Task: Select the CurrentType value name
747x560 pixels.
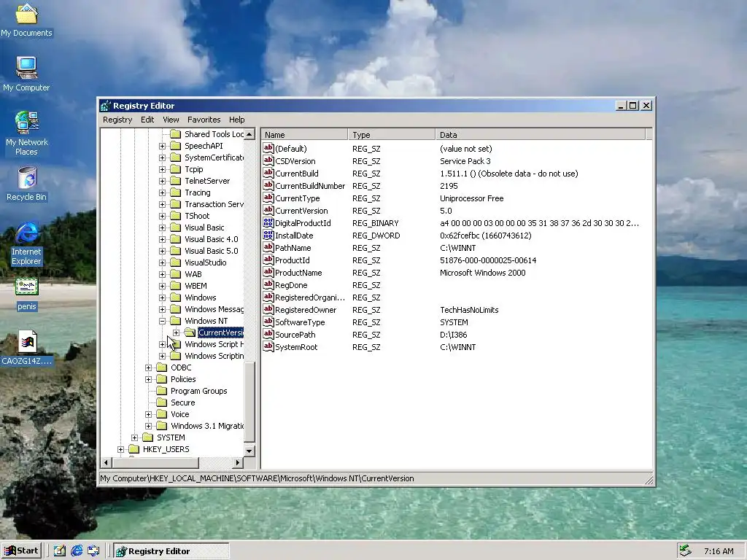Action: (x=298, y=198)
